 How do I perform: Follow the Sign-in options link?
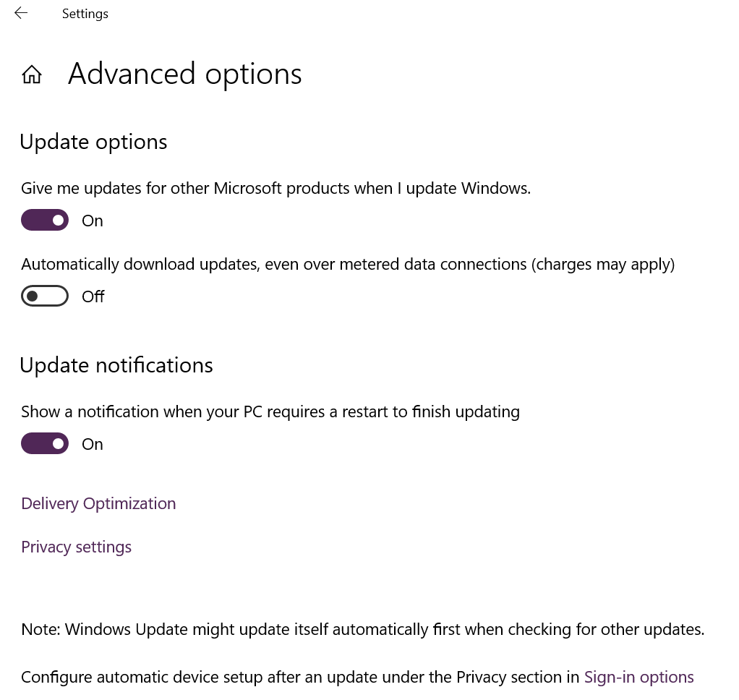pyautogui.click(x=638, y=678)
